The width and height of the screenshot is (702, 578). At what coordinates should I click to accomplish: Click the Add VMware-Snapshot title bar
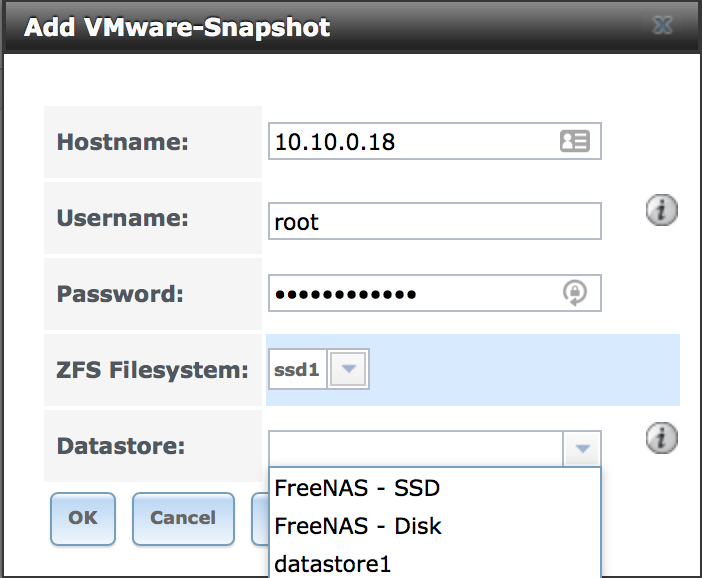coord(351,27)
